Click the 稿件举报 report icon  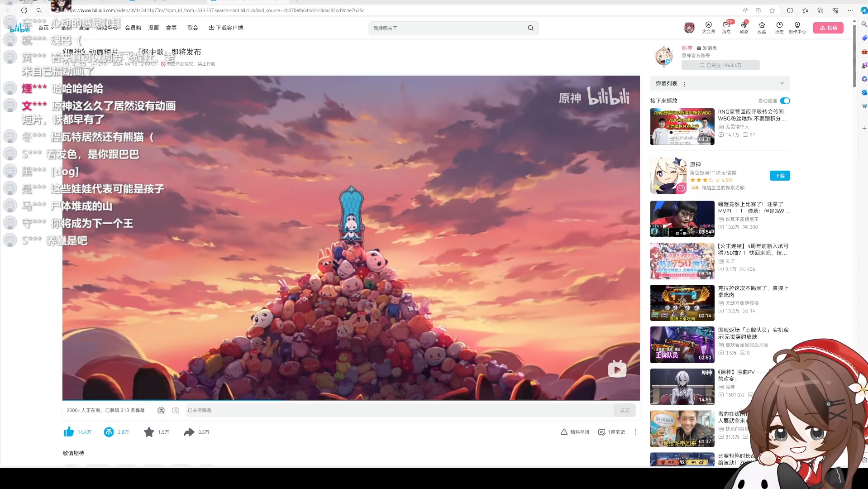(575, 432)
